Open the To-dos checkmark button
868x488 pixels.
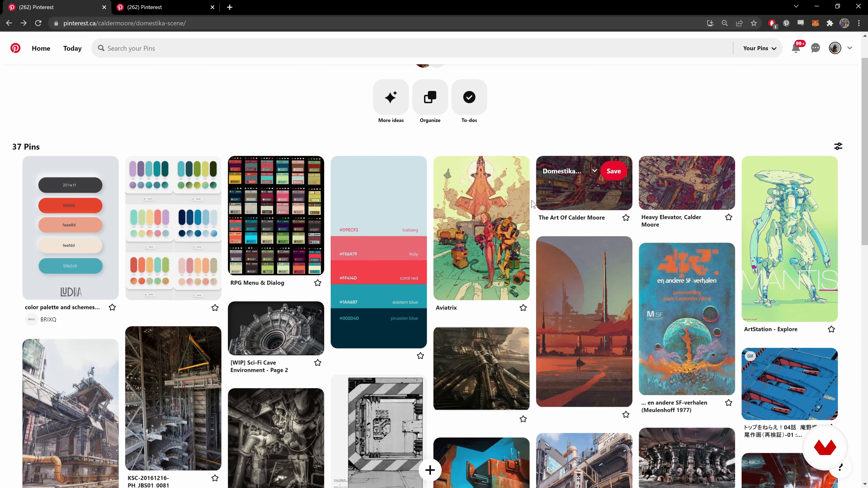[x=469, y=97]
